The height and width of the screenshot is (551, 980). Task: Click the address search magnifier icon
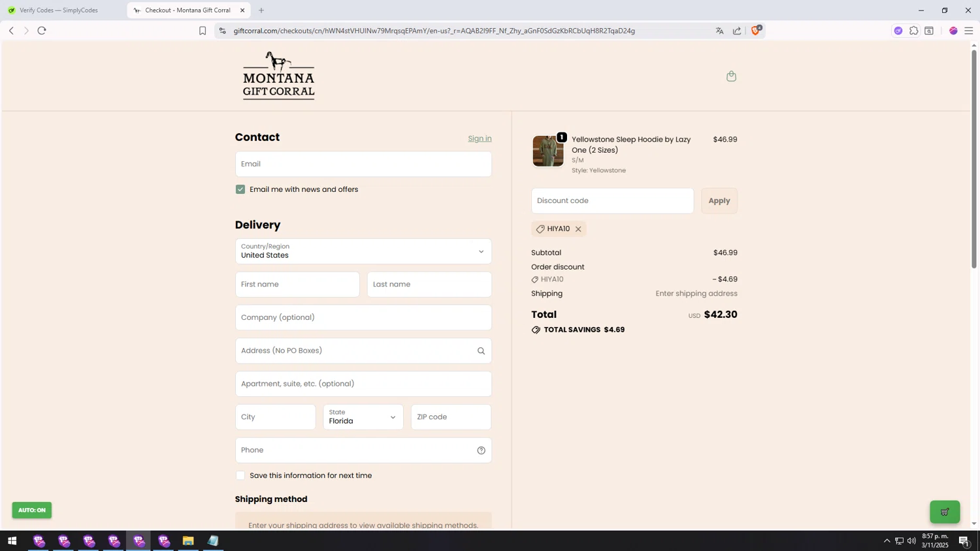pyautogui.click(x=481, y=351)
